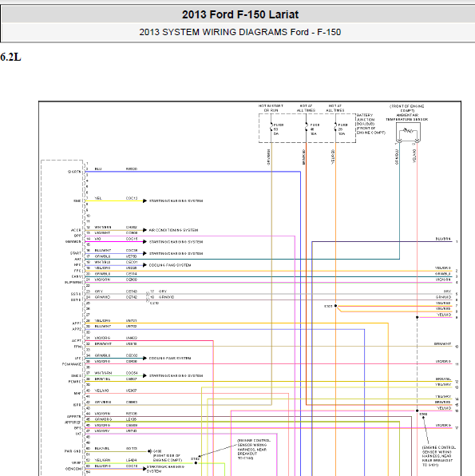Click the ambient air temperature sensor symbol

click(408, 133)
